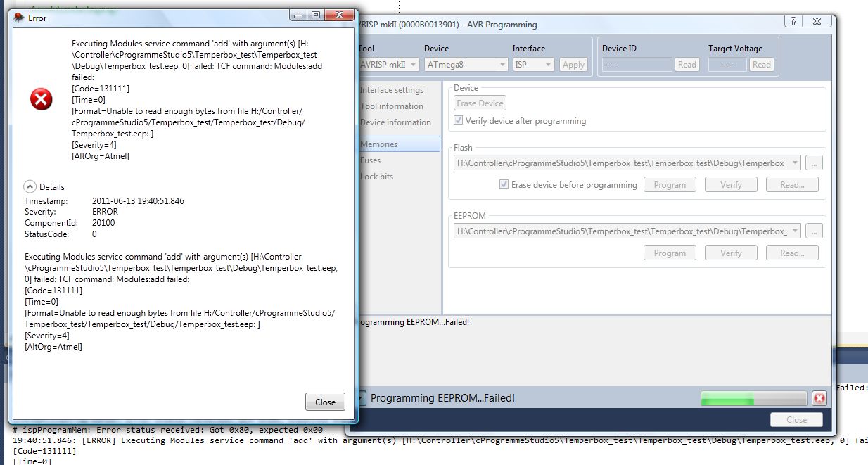Viewport: 868px width, 465px height.
Task: Click the Target Voltage field
Action: [x=727, y=64]
